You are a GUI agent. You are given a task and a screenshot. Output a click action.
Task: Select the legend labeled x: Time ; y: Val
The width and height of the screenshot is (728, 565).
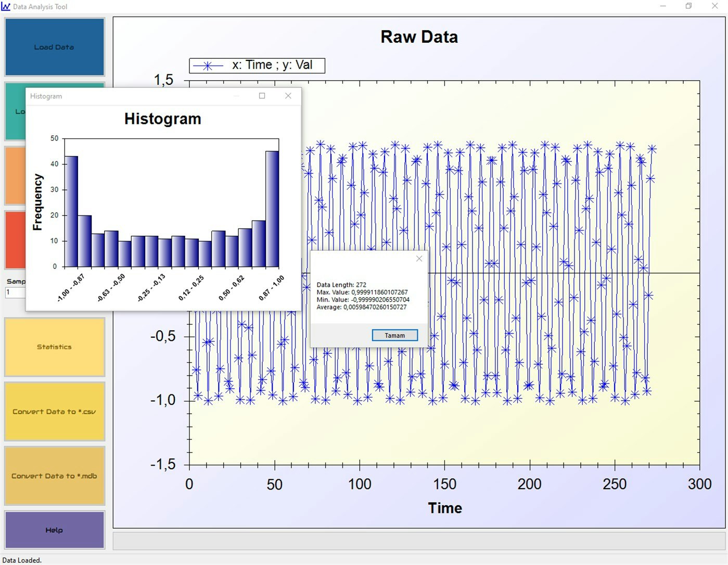click(x=258, y=65)
